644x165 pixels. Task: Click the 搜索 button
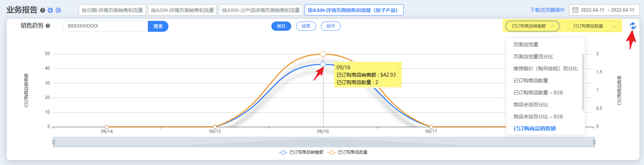pos(158,26)
